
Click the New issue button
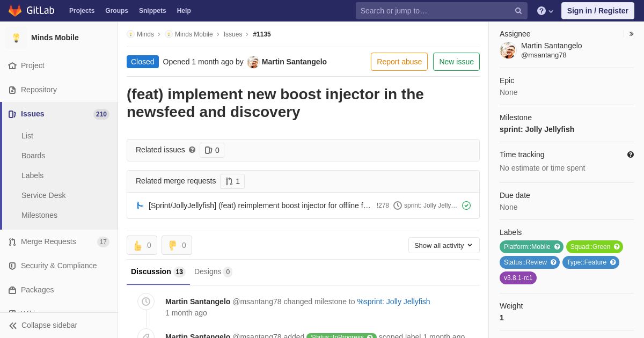(x=456, y=62)
